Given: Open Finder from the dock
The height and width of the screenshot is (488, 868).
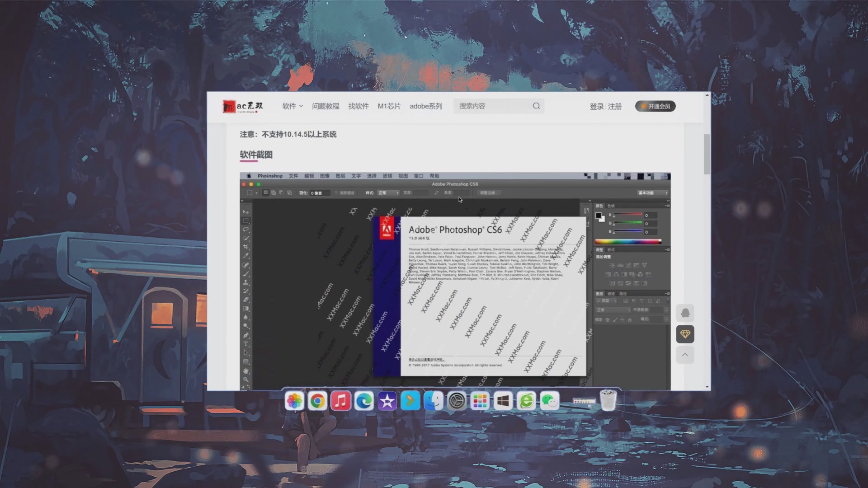Looking at the screenshot, I should pos(434,401).
